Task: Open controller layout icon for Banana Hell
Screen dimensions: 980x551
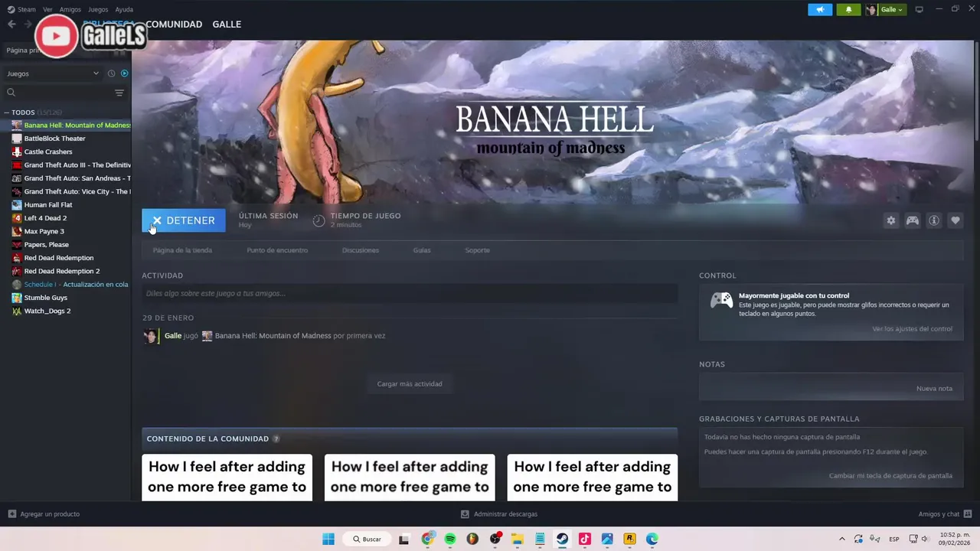Action: (913, 220)
